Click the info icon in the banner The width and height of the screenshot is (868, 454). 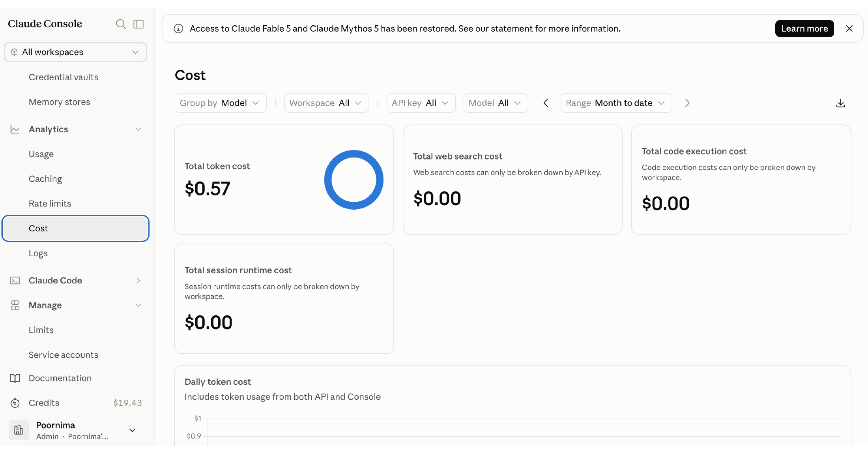point(178,28)
